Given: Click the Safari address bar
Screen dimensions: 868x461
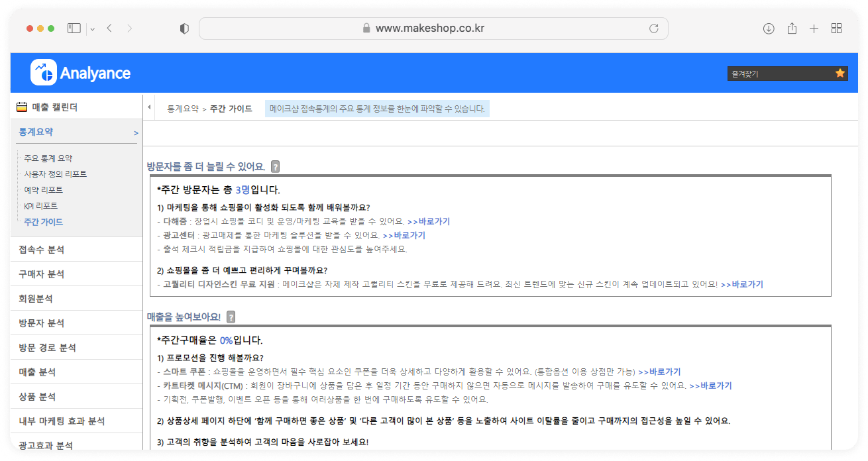Looking at the screenshot, I should (433, 28).
